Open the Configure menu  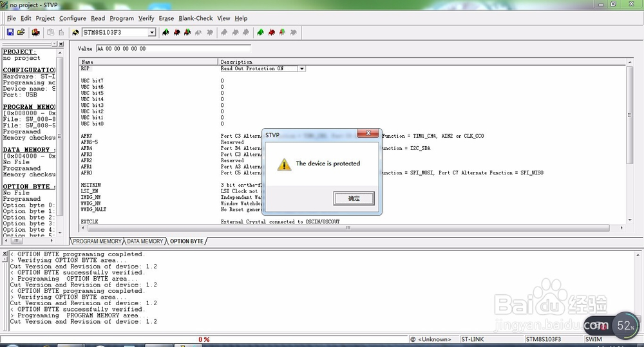tap(73, 18)
